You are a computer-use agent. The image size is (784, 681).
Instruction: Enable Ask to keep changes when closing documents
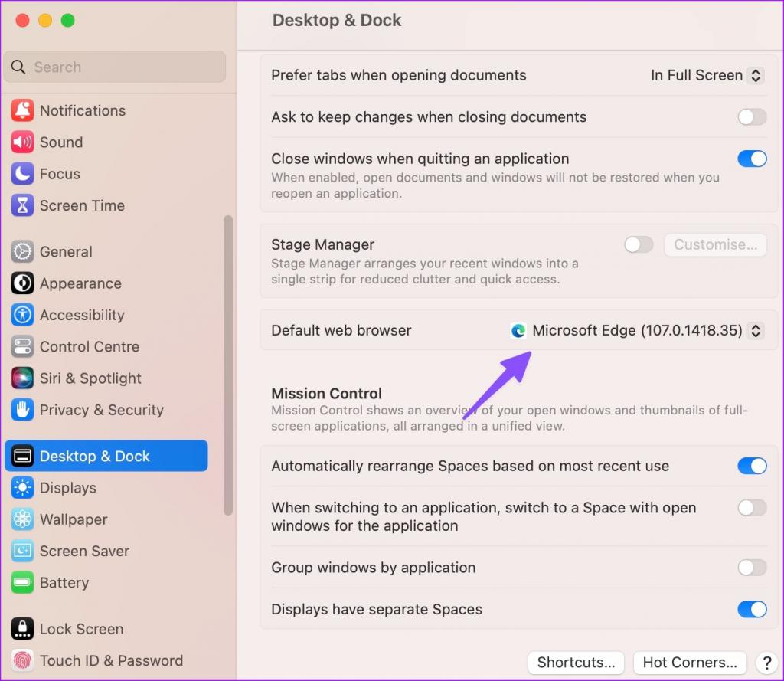click(x=752, y=117)
